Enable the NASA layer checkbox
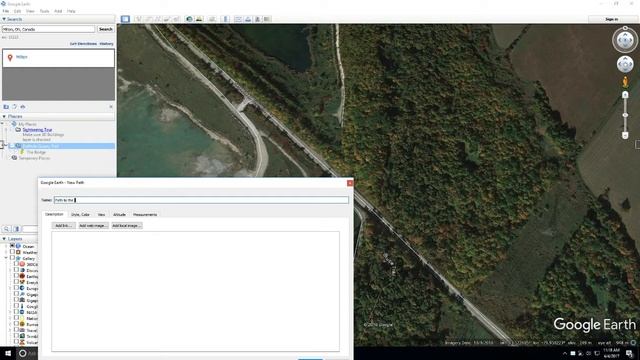Viewport: 640px width, 360px height. [x=16, y=312]
